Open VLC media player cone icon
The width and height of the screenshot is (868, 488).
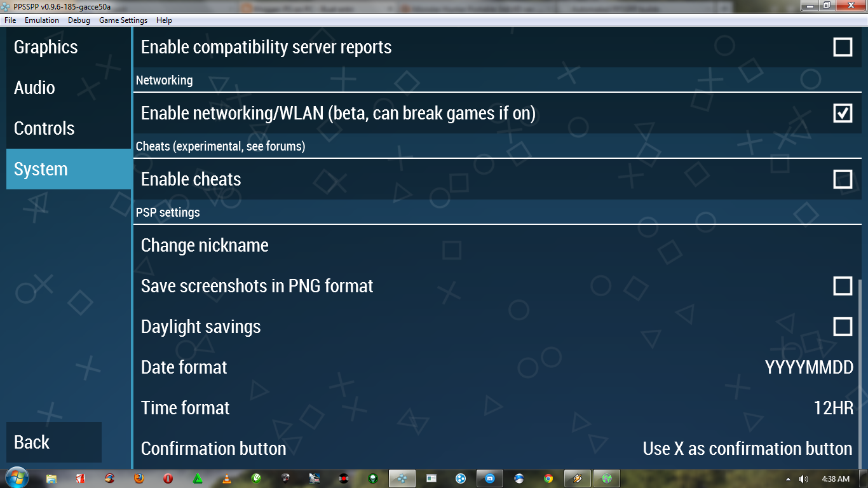click(227, 478)
